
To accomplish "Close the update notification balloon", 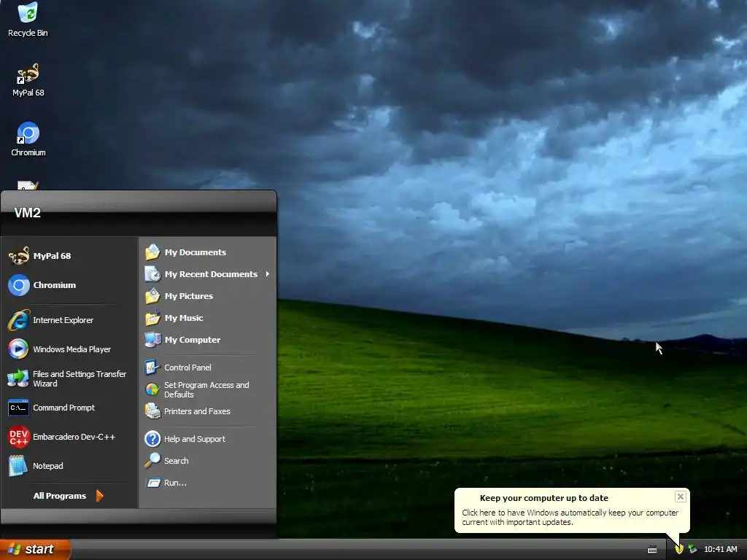I will (x=681, y=497).
